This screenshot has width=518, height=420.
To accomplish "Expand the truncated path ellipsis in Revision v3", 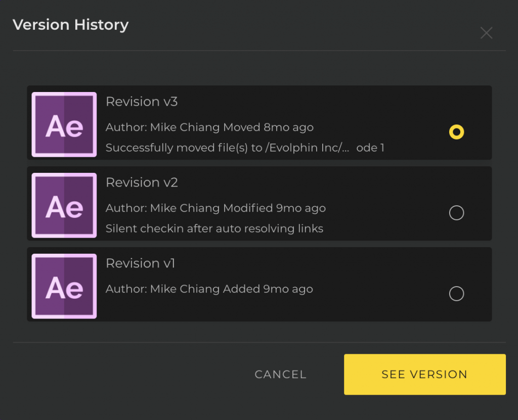I will pyautogui.click(x=346, y=148).
